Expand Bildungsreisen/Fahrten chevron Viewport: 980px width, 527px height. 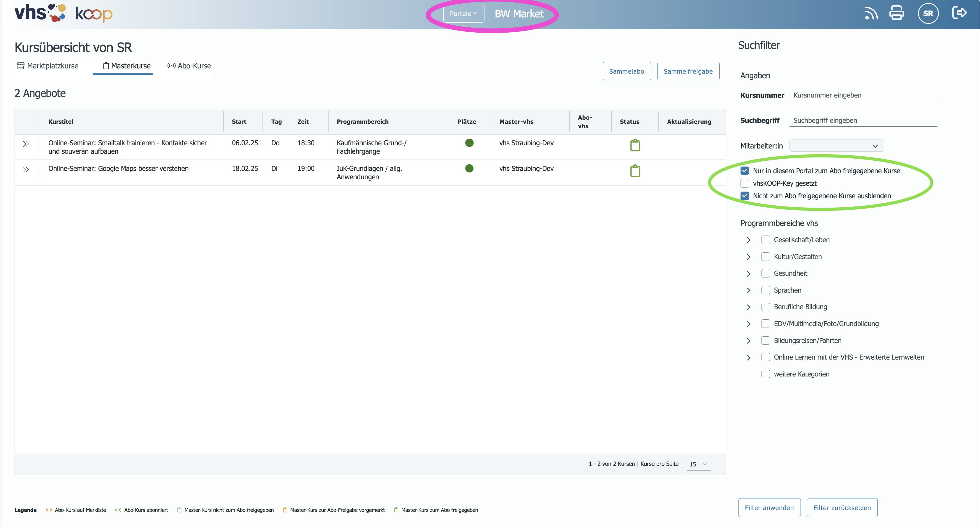pyautogui.click(x=748, y=341)
